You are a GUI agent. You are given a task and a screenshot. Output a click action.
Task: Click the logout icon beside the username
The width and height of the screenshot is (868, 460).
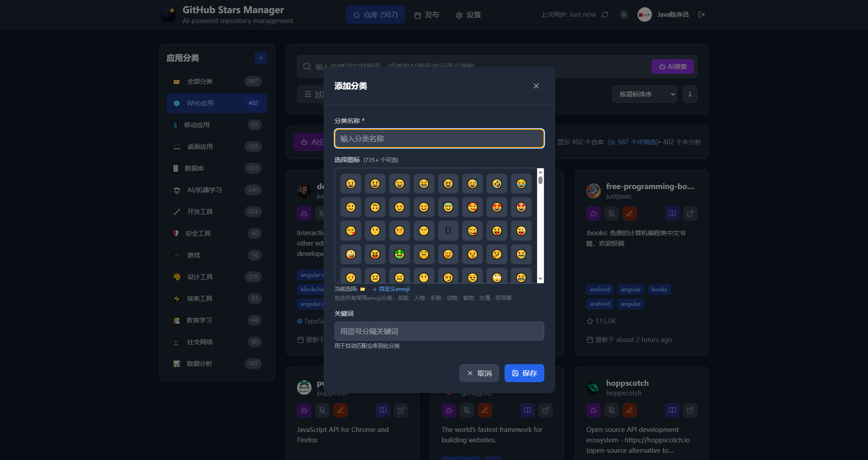point(702,14)
